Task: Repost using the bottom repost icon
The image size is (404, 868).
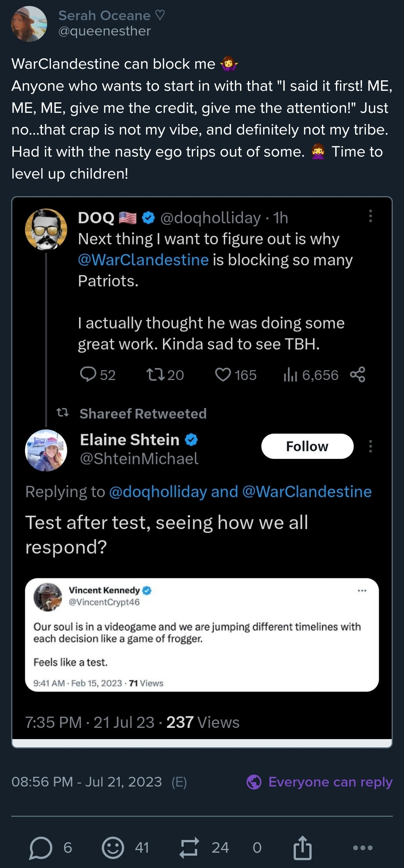Action: tap(189, 847)
